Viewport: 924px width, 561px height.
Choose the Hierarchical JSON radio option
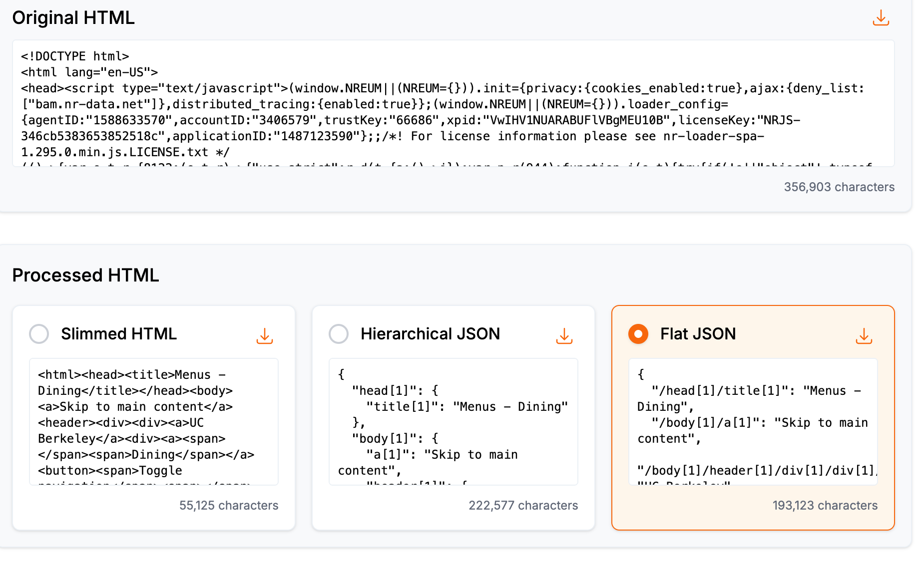[x=339, y=334]
